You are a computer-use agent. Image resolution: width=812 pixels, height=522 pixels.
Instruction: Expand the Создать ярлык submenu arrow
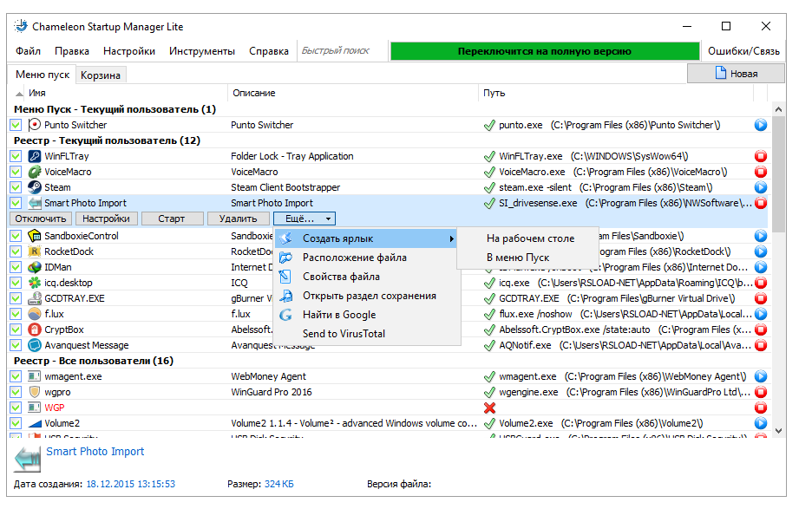pyautogui.click(x=452, y=238)
